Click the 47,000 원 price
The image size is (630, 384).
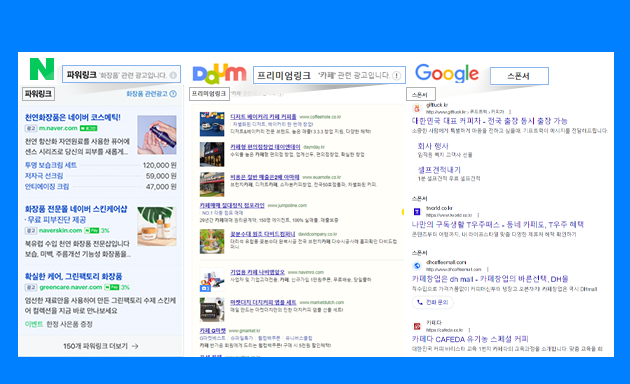tap(161, 187)
